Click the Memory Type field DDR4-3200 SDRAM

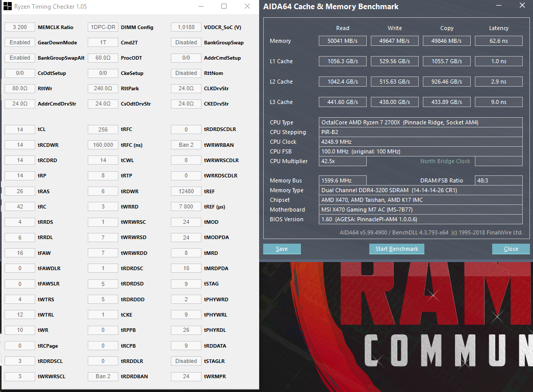point(420,190)
